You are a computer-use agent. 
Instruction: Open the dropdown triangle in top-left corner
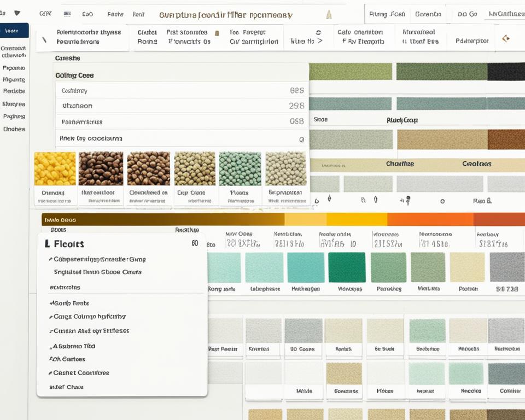(x=16, y=13)
